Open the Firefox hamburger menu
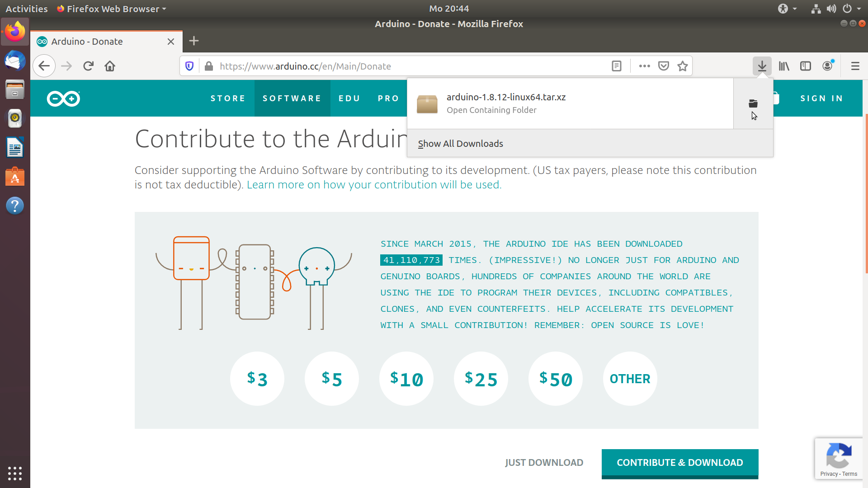The width and height of the screenshot is (868, 488). [x=855, y=66]
